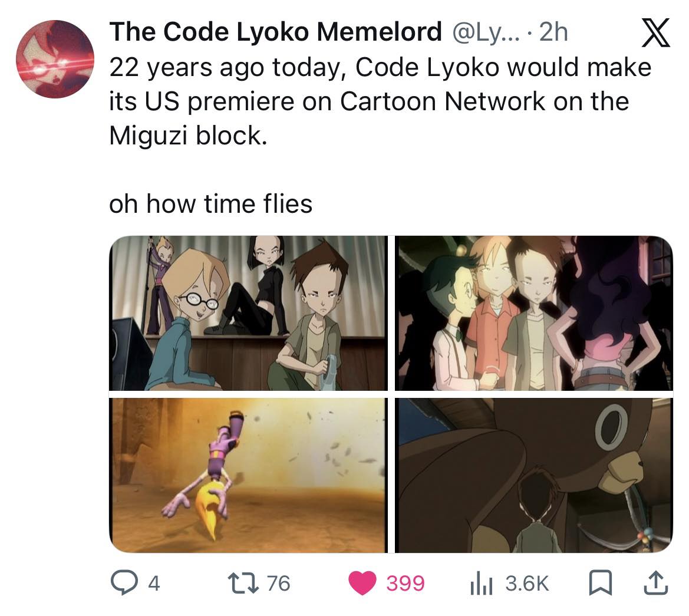Viewport: 689px width, 616px height.
Task: Bookmark this Code Lyoko post
Action: pyautogui.click(x=600, y=583)
